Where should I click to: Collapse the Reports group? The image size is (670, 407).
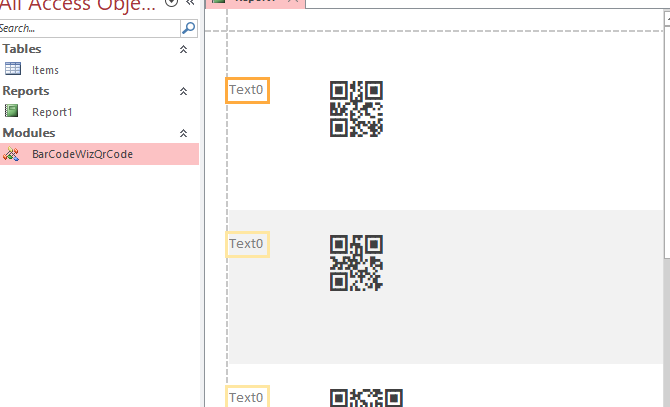tap(183, 91)
